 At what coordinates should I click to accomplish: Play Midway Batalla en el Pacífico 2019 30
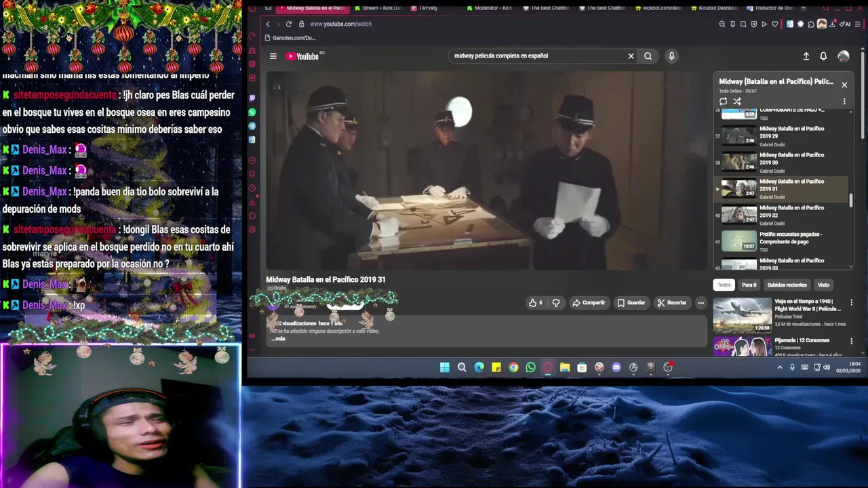point(783,162)
